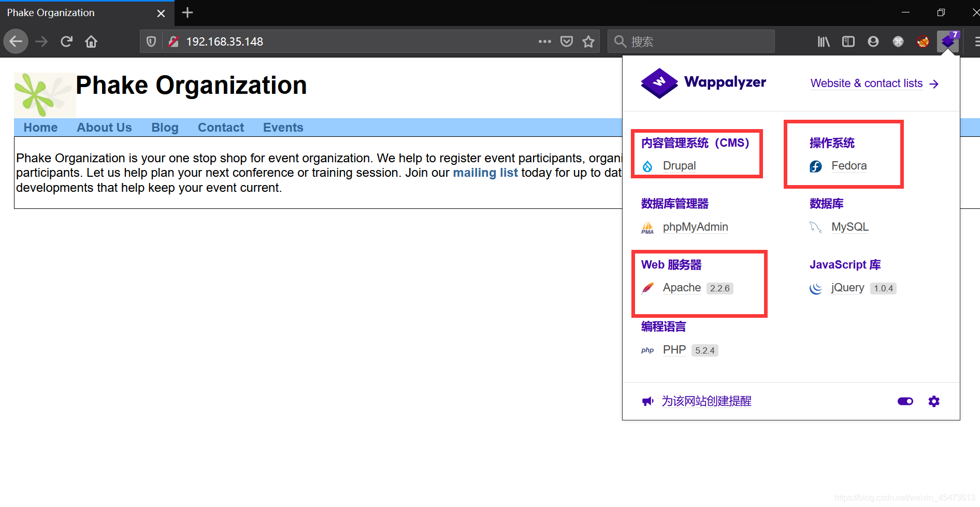Open the About Us page
Image resolution: width=980 pixels, height=507 pixels.
point(104,128)
